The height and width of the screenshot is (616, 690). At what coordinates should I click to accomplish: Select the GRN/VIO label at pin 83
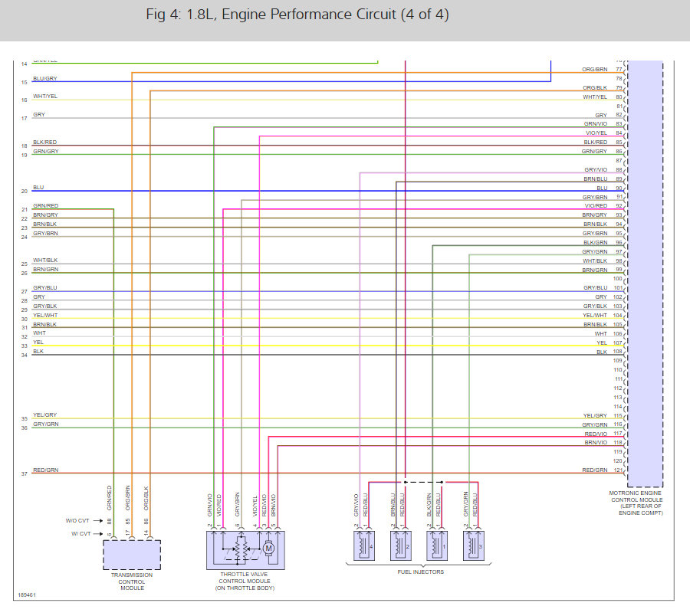point(596,124)
